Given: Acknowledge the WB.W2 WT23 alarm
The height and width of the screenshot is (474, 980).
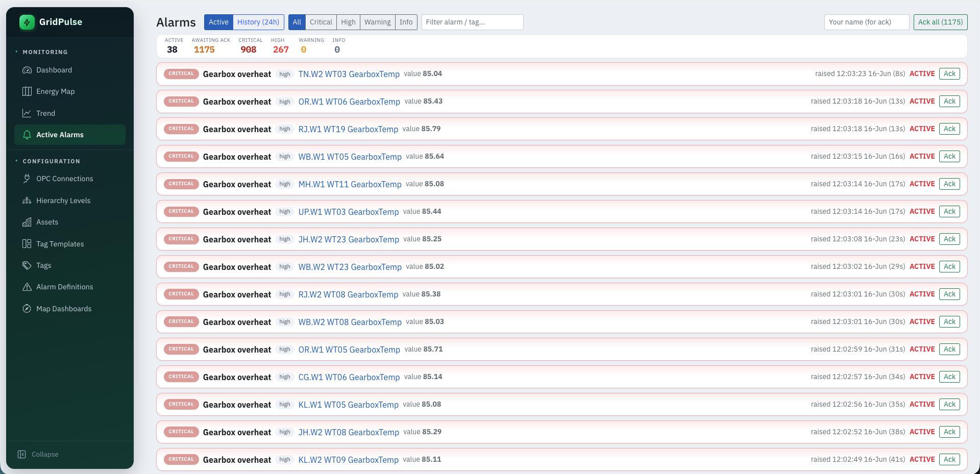Looking at the screenshot, I should [x=949, y=267].
